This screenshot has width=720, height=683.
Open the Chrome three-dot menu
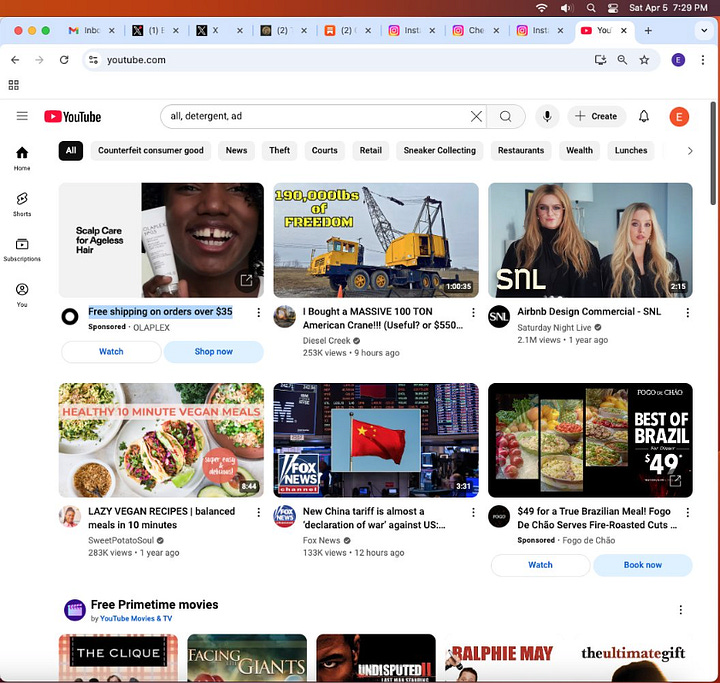pyautogui.click(x=703, y=60)
